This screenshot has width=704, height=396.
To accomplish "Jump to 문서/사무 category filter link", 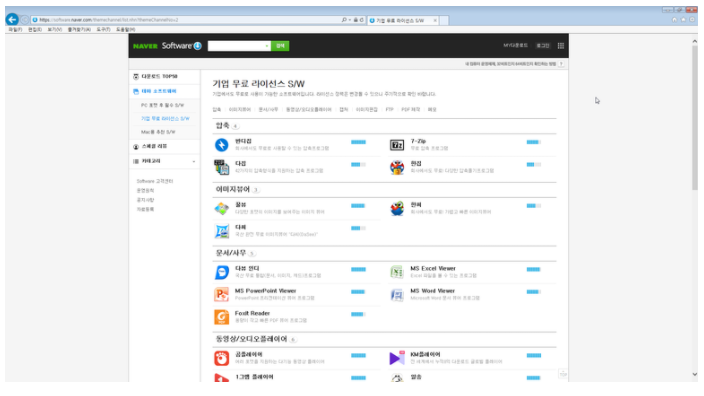I will [268, 110].
